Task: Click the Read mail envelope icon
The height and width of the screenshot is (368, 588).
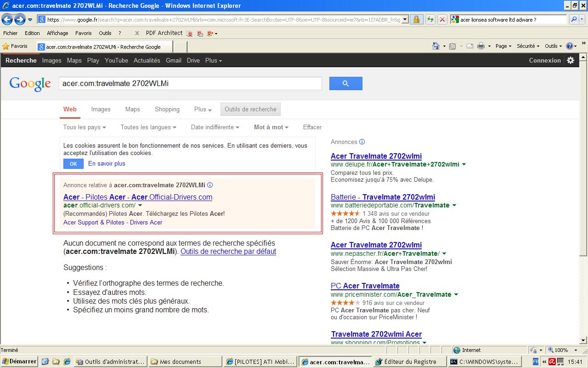Action: [470, 46]
